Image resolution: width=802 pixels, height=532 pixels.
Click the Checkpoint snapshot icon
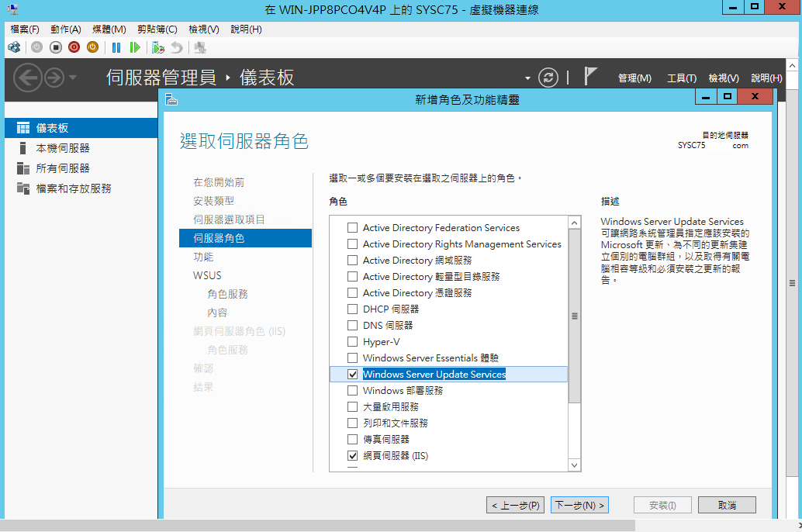point(158,47)
